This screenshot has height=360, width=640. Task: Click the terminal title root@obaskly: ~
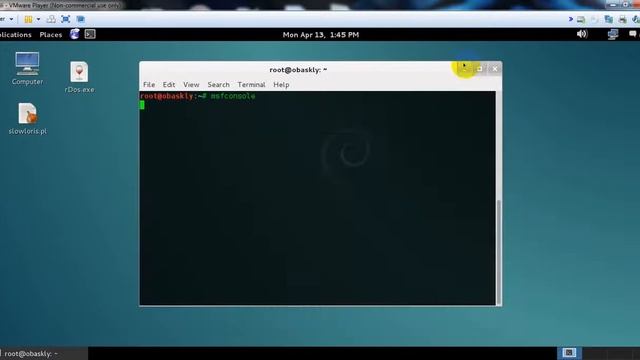298,70
